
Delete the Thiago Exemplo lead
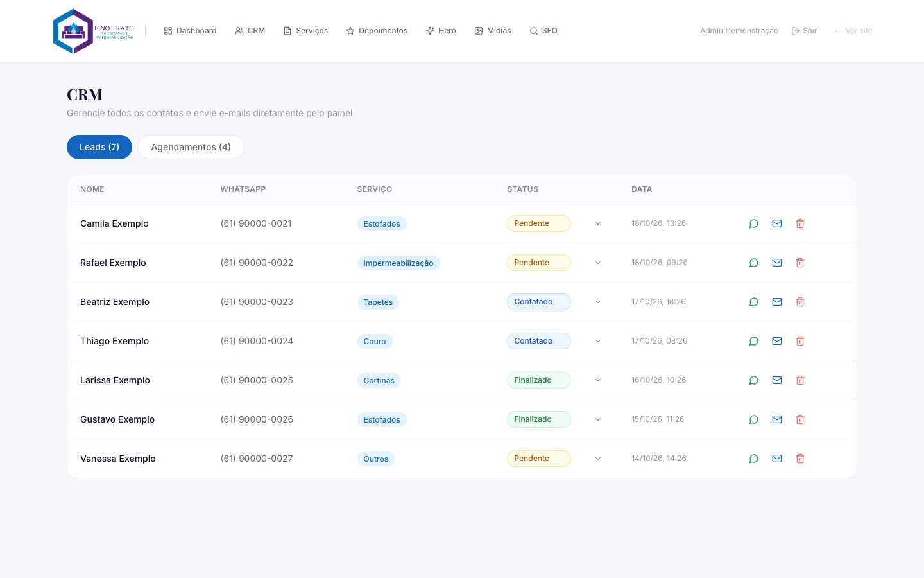point(800,341)
